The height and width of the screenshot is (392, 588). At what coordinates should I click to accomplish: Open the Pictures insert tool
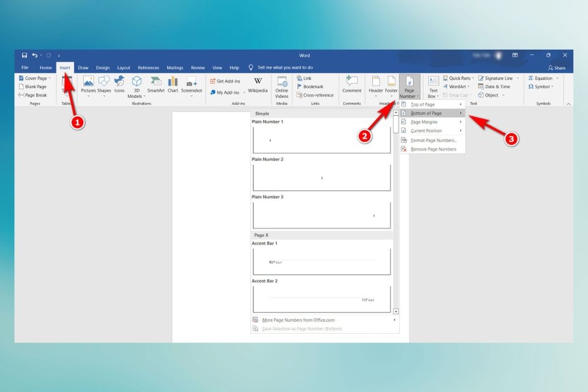click(x=88, y=86)
